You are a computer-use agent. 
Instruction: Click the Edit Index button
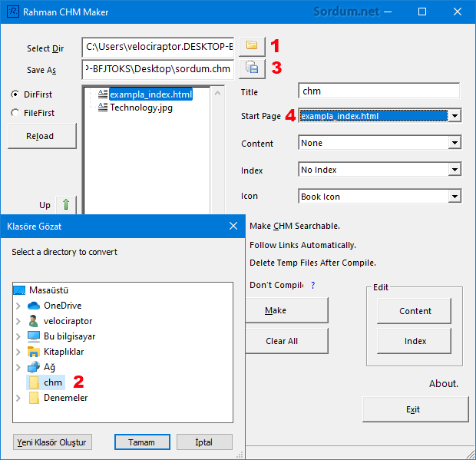[415, 341]
